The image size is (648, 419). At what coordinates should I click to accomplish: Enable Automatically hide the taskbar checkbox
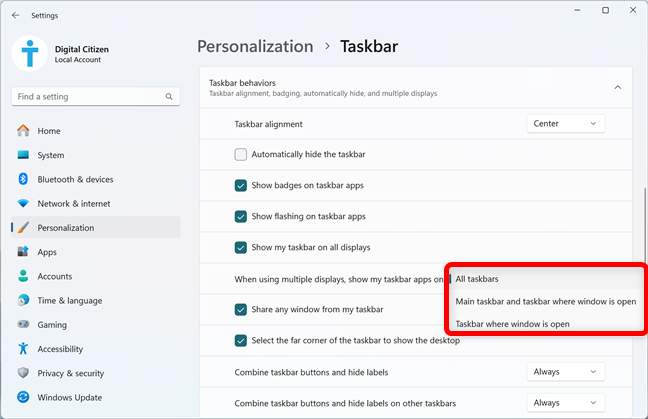point(241,155)
